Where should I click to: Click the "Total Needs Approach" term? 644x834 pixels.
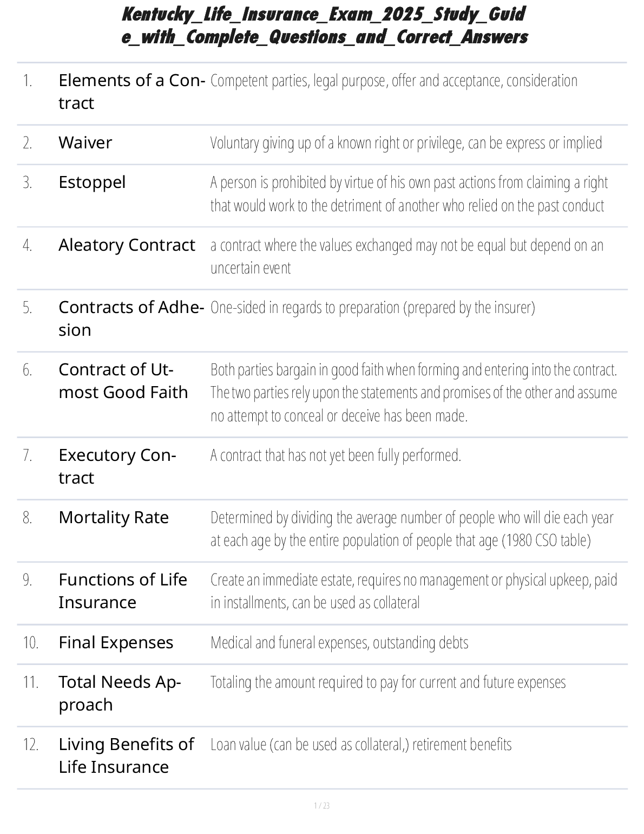click(120, 693)
